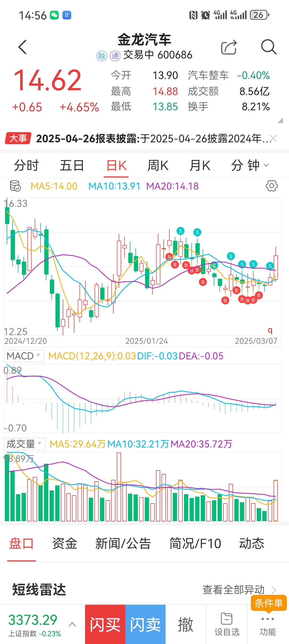Tap the 2025/01/24 date label
This screenshot has width=289, height=644.
click(147, 341)
